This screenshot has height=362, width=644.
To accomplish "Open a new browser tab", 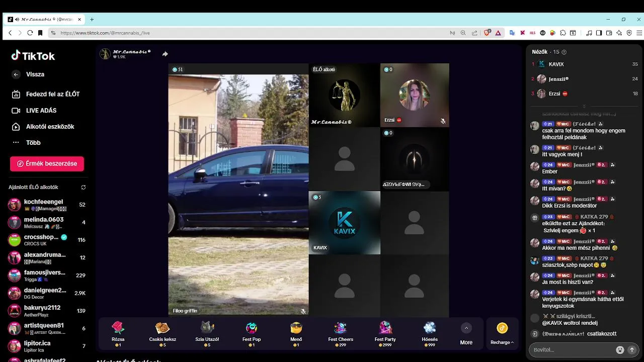I will click(92, 20).
